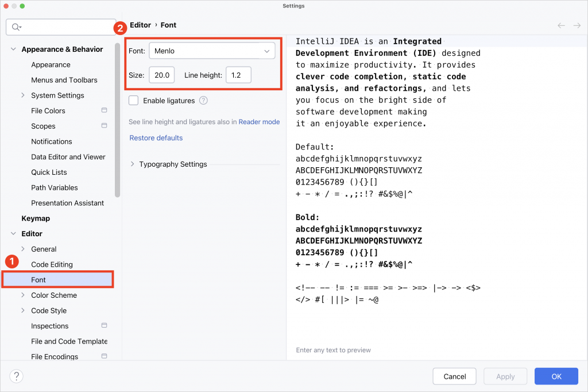This screenshot has height=392, width=588.
Task: Click the project-level icon beside File Colors
Action: click(x=105, y=110)
